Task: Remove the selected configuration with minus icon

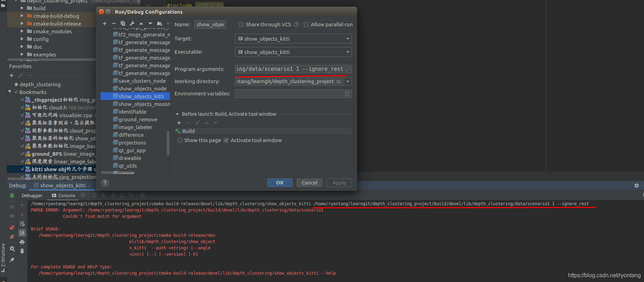Action: (x=114, y=23)
